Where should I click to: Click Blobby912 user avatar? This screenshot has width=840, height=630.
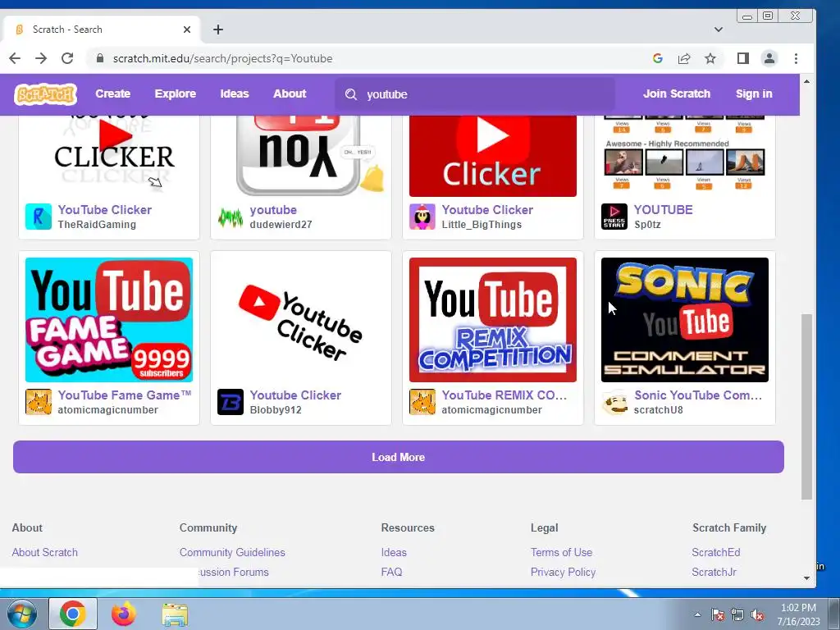pyautogui.click(x=231, y=402)
